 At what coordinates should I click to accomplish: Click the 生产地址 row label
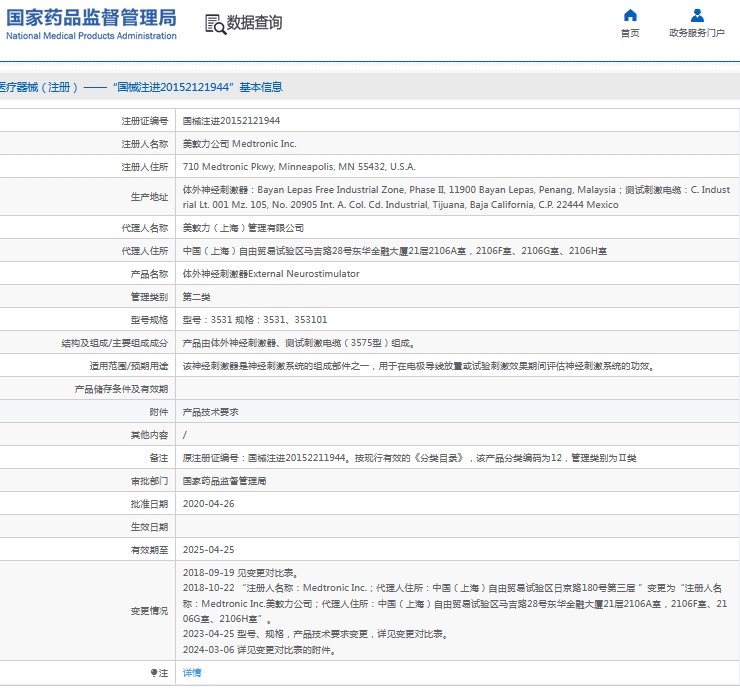[x=149, y=197]
